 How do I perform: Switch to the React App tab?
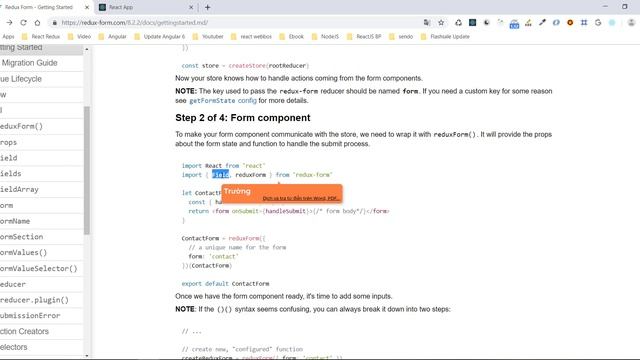[x=146, y=7]
